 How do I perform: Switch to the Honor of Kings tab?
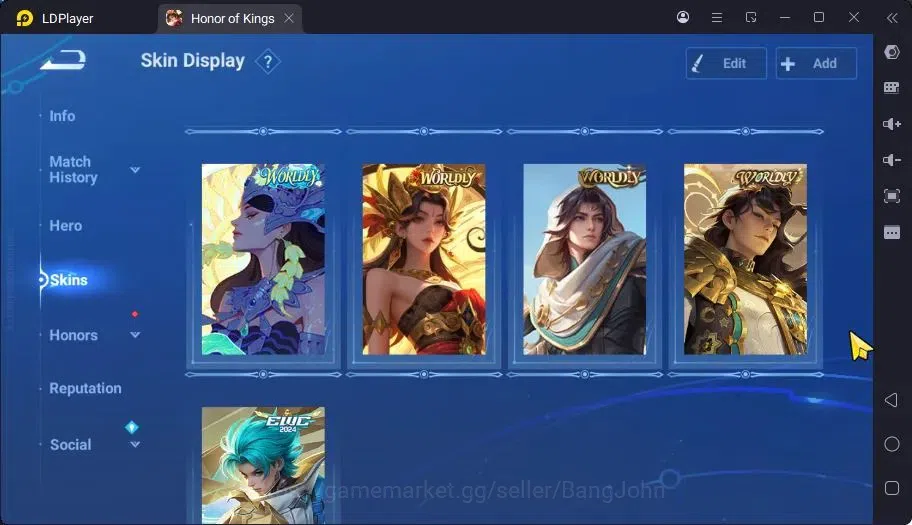pyautogui.click(x=230, y=19)
